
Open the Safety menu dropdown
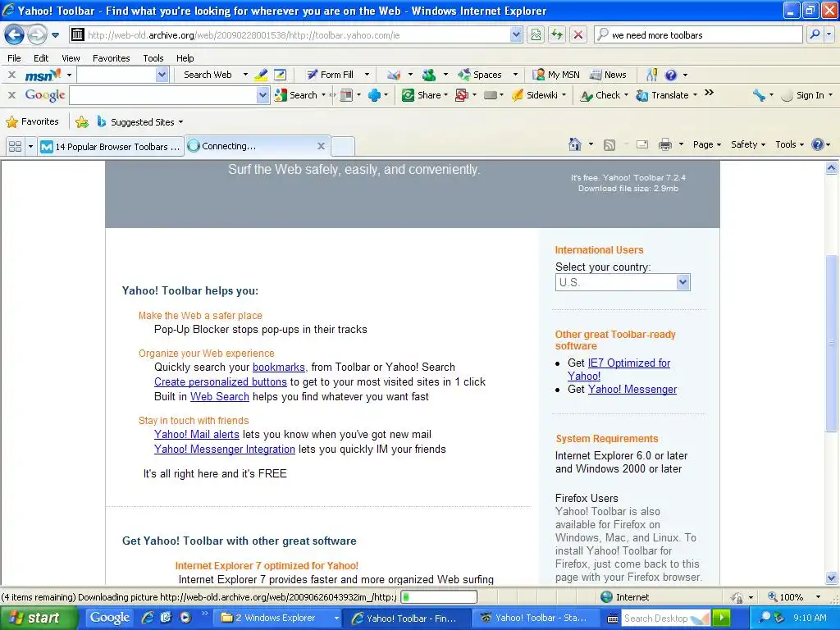click(748, 144)
